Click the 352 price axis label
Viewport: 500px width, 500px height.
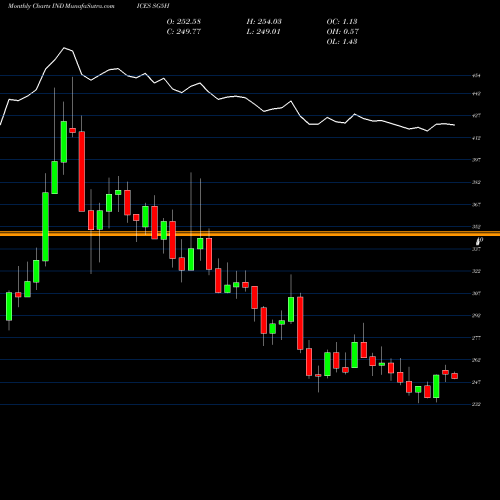point(476,227)
